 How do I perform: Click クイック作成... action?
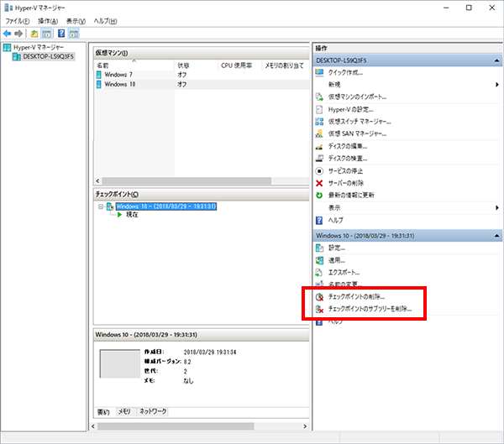tap(345, 73)
